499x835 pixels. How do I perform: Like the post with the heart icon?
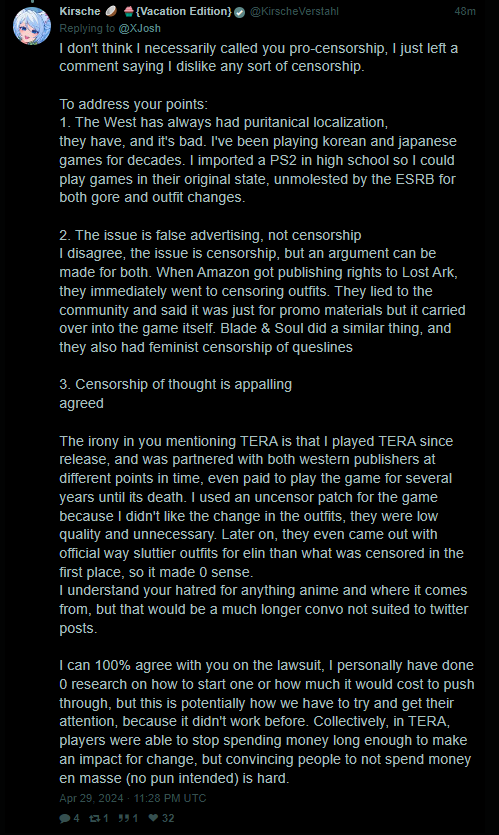tap(153, 818)
